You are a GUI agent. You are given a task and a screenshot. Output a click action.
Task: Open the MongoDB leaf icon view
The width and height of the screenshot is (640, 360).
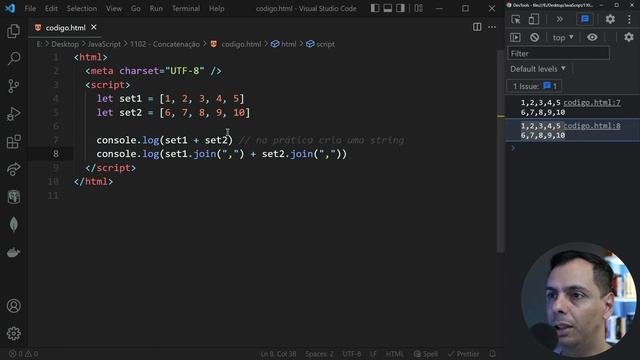[x=13, y=224]
